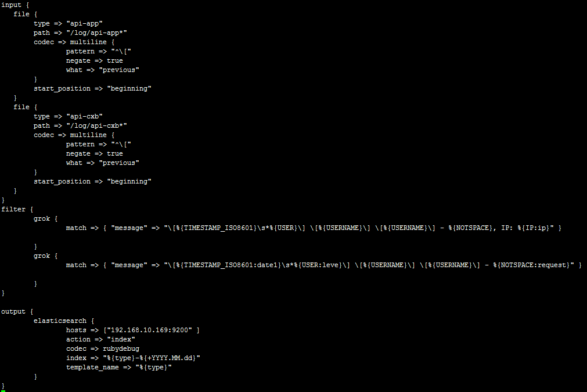
Task: Place cursor on "api-app" type value
Action: click(x=84, y=23)
